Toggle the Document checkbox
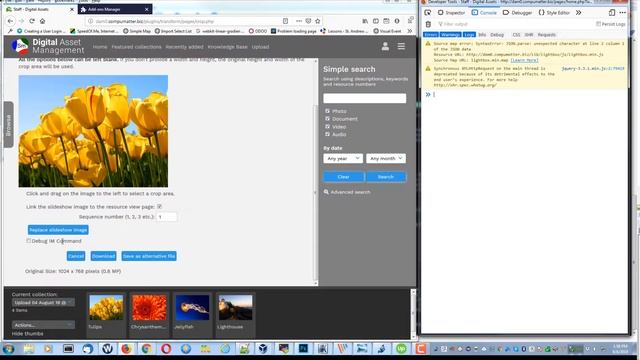This screenshot has height=360, width=640. coord(327,118)
